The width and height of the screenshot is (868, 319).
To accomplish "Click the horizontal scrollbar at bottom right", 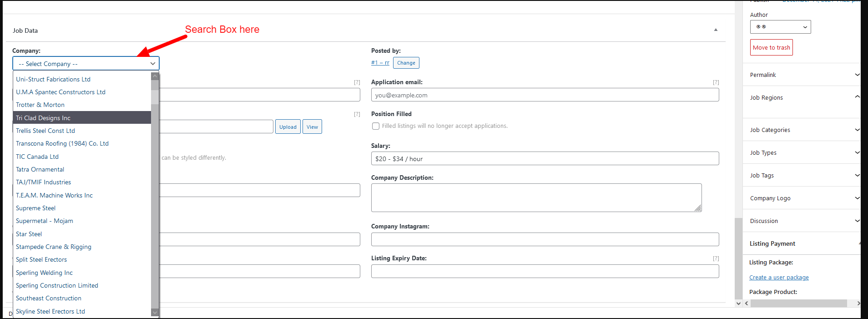I will [798, 303].
